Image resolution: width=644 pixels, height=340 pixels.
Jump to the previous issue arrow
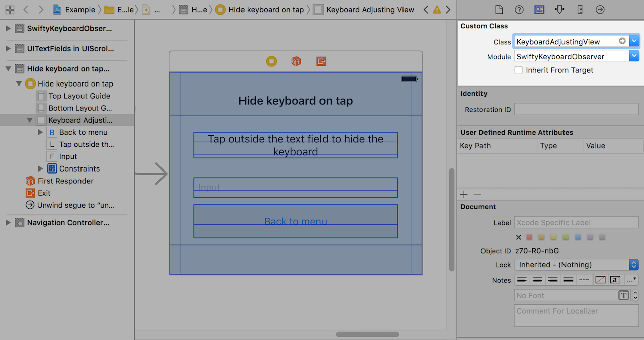pyautogui.click(x=426, y=10)
